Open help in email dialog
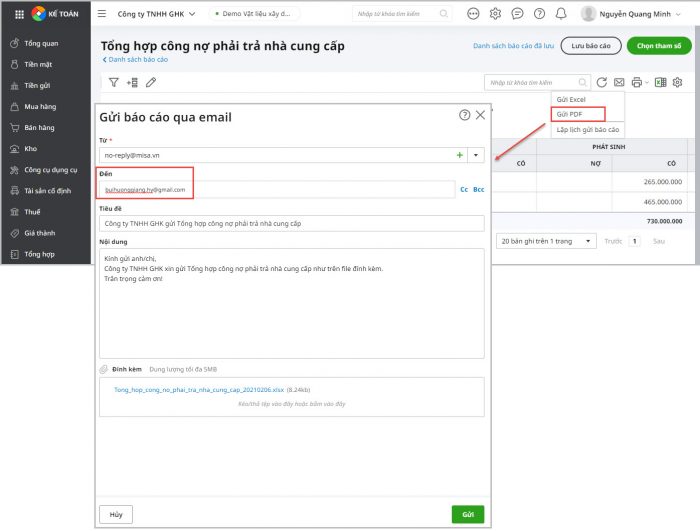This screenshot has width=700, height=531. click(x=464, y=115)
